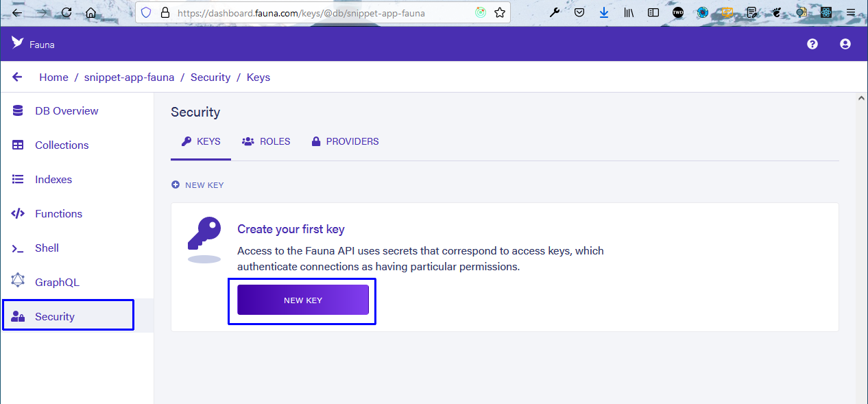
Task: Open GraphQL in sidebar
Action: 77,283
